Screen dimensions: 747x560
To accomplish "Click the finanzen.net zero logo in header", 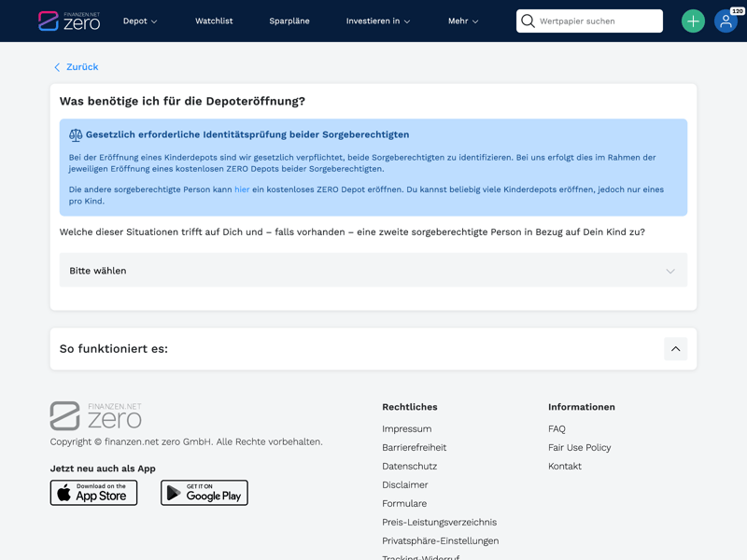I will [69, 21].
